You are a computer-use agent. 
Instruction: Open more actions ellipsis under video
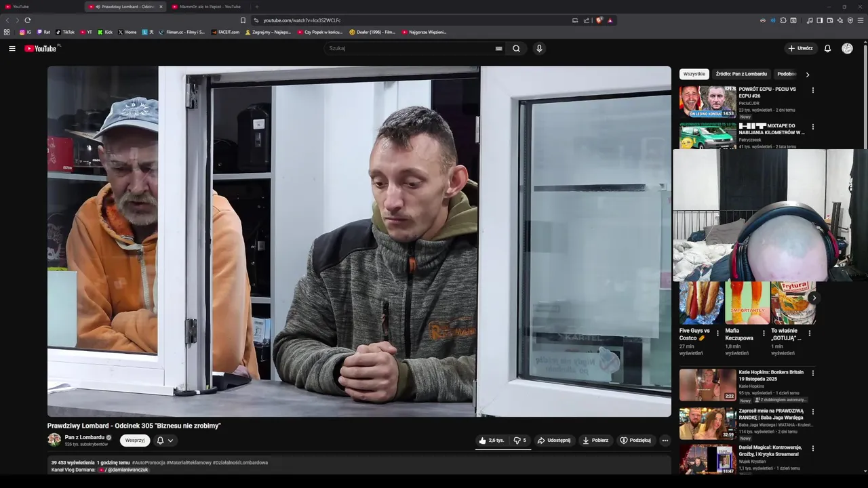pos(665,441)
